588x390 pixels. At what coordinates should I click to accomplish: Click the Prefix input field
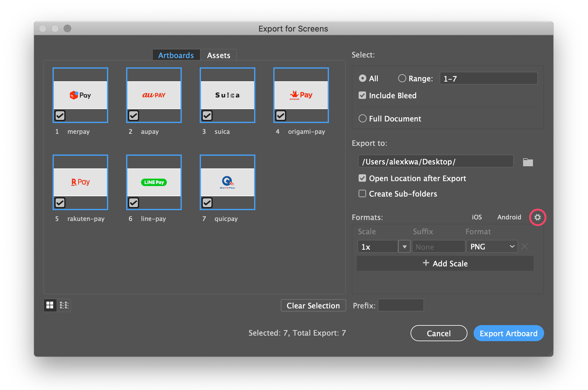coord(401,305)
